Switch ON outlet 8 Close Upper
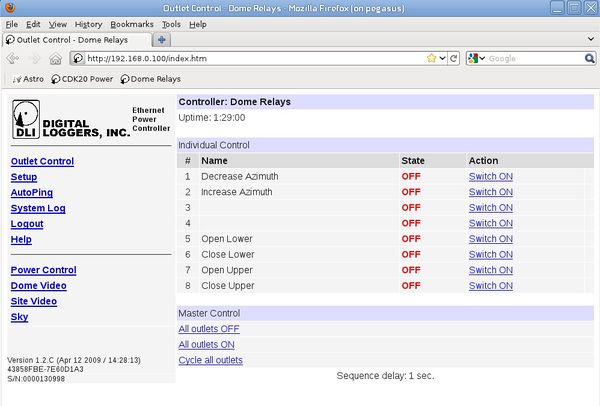 (491, 286)
